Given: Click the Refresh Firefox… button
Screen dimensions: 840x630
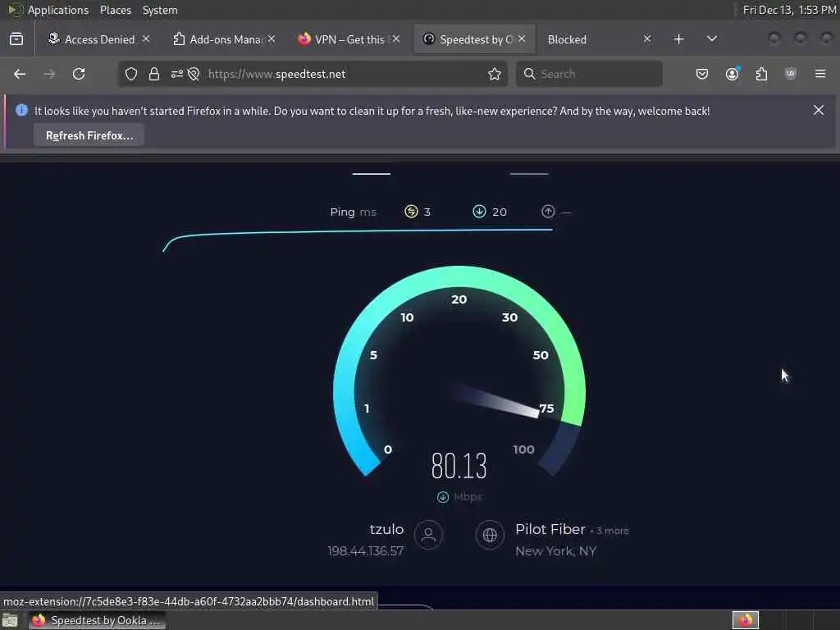Looking at the screenshot, I should [89, 135].
